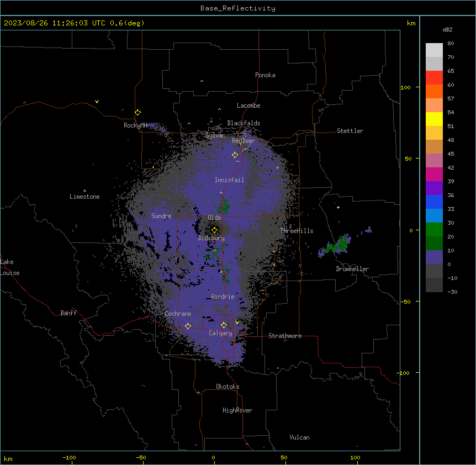The image size is (476, 465).
Task: Click the asterisk marker above the Limestone label
Action: click(x=84, y=191)
